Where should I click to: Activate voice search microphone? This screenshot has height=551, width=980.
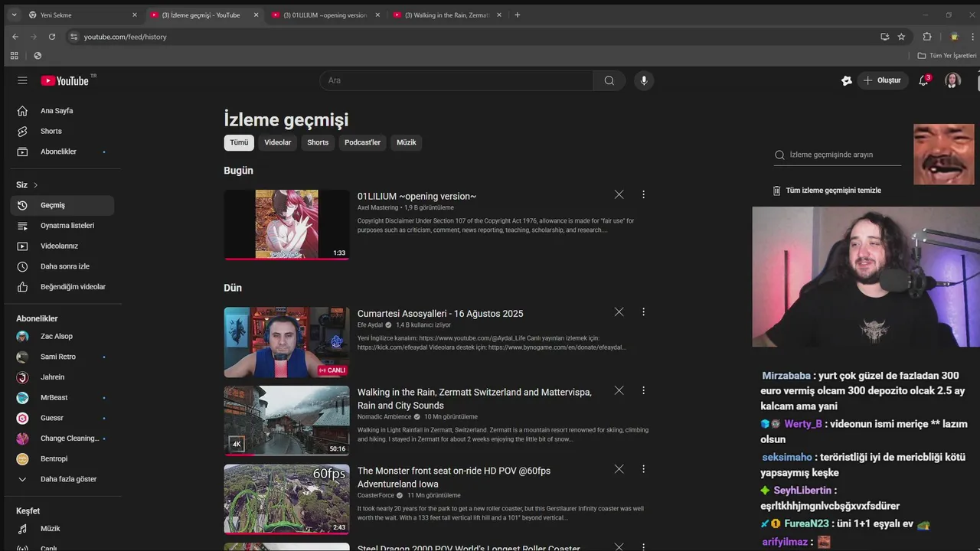(x=644, y=80)
